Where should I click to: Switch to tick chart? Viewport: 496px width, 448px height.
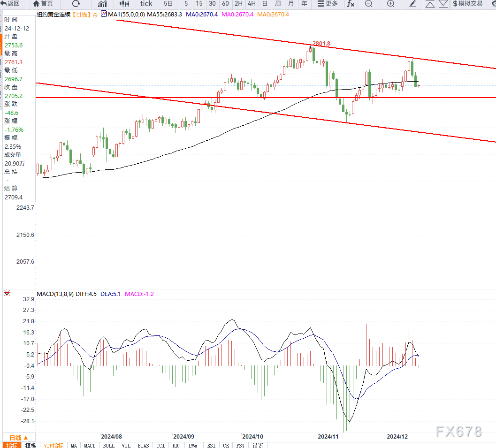click(x=146, y=3)
